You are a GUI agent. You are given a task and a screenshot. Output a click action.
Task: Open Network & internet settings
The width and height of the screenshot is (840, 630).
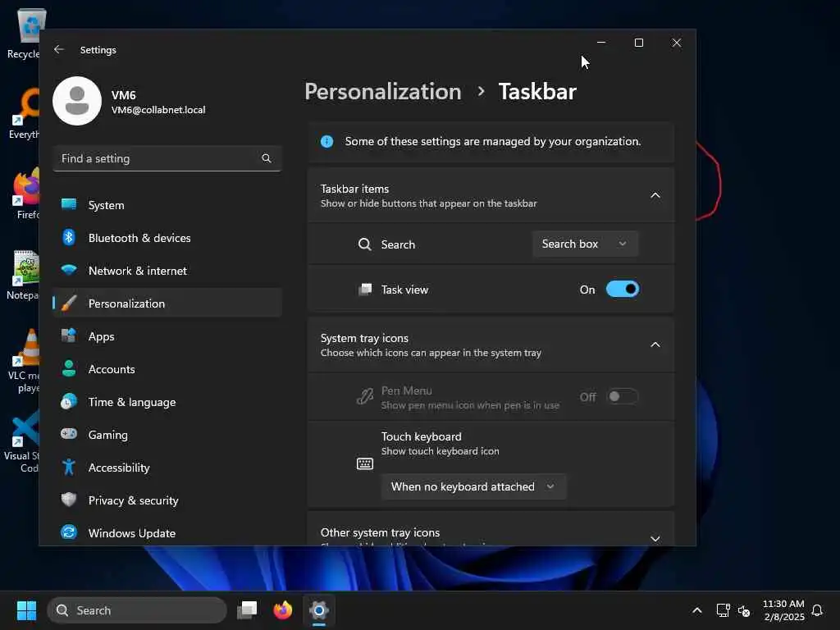pos(167,271)
